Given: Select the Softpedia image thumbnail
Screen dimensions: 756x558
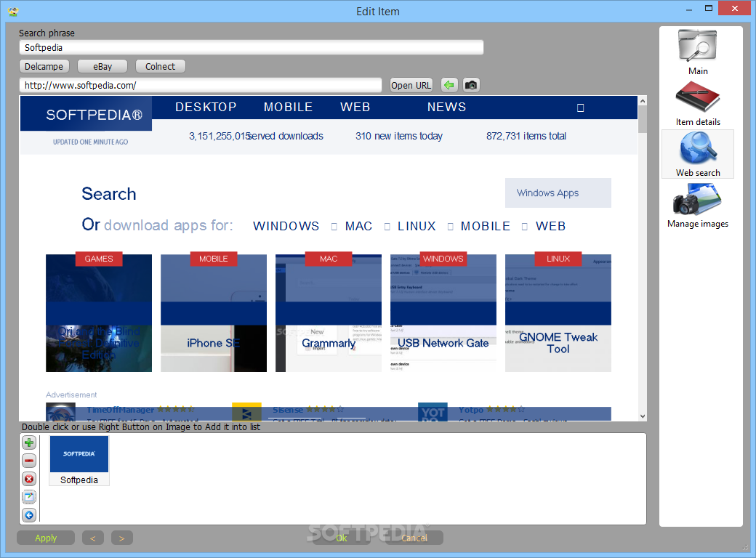Looking at the screenshot, I should pyautogui.click(x=79, y=460).
